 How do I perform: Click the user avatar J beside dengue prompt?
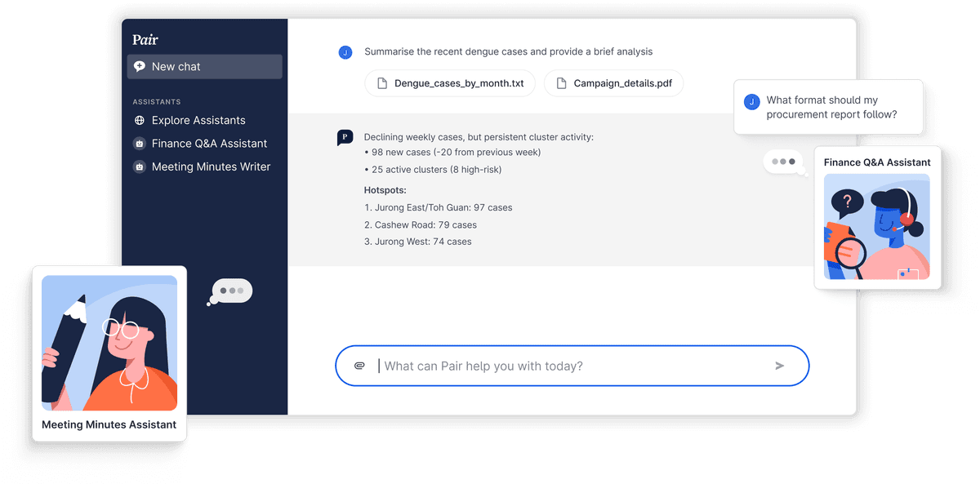[x=345, y=52]
